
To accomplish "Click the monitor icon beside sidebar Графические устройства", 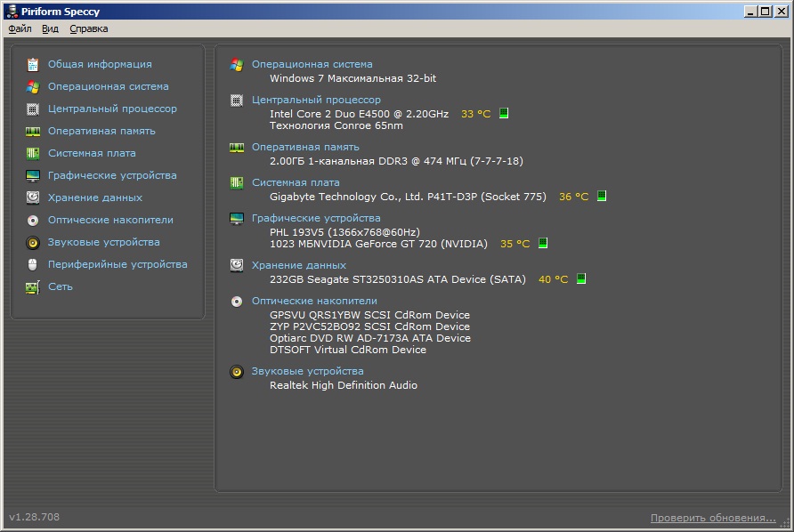I will (x=32, y=175).
